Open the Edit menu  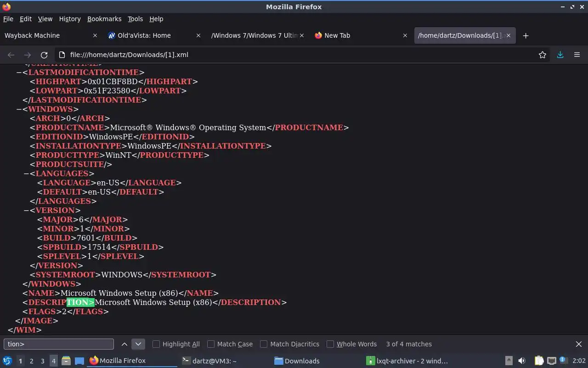26,19
